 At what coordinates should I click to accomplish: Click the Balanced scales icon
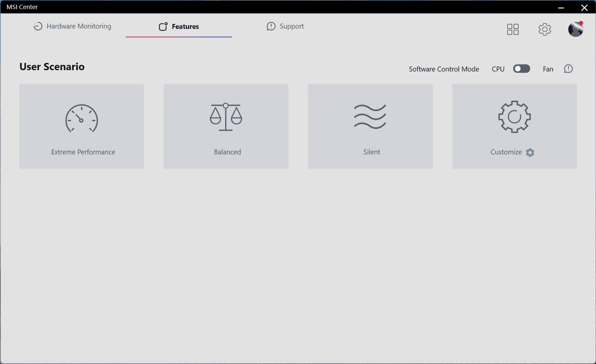[226, 117]
